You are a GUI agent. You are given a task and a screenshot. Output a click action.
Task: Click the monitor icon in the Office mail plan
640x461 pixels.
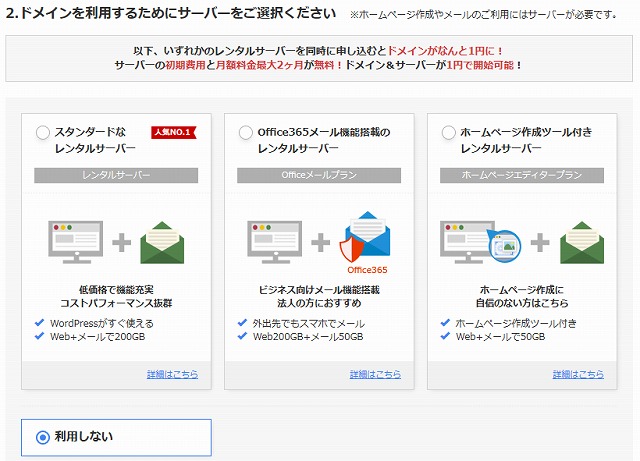pos(275,242)
